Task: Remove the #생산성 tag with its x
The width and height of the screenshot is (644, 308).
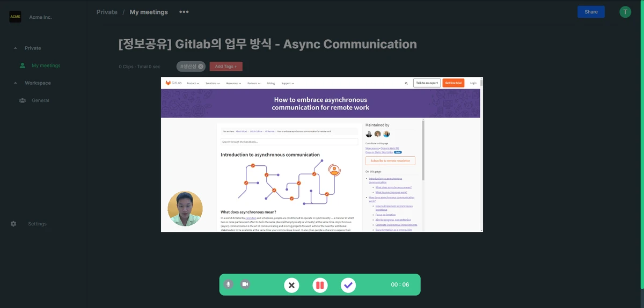Action: pyautogui.click(x=201, y=67)
